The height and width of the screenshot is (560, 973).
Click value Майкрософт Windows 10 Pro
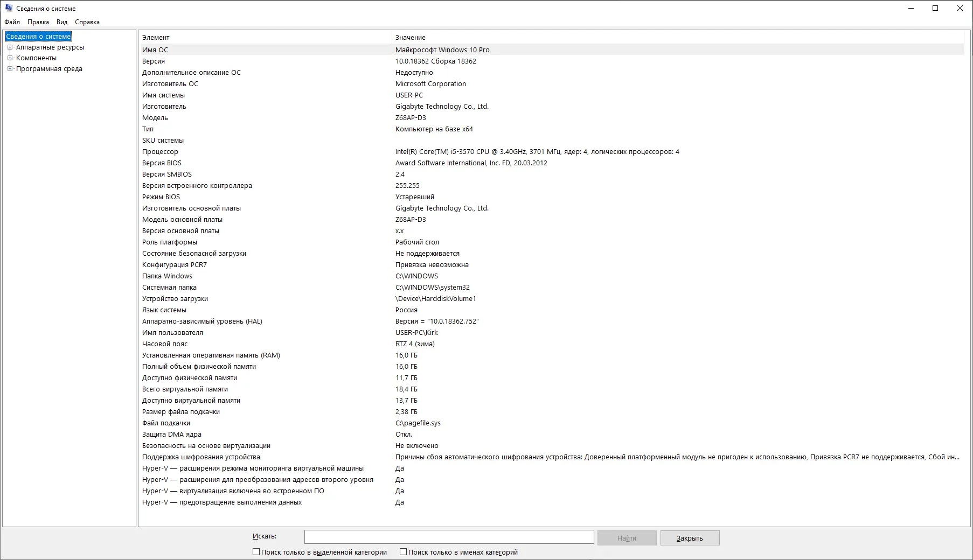(442, 50)
